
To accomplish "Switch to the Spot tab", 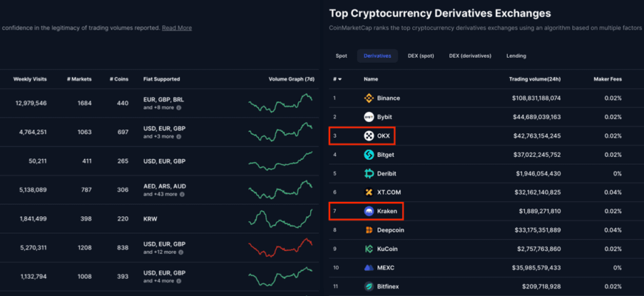I will tap(341, 55).
